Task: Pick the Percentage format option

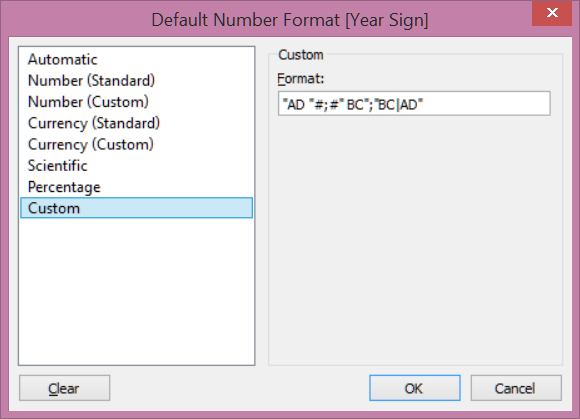Action: (136, 187)
